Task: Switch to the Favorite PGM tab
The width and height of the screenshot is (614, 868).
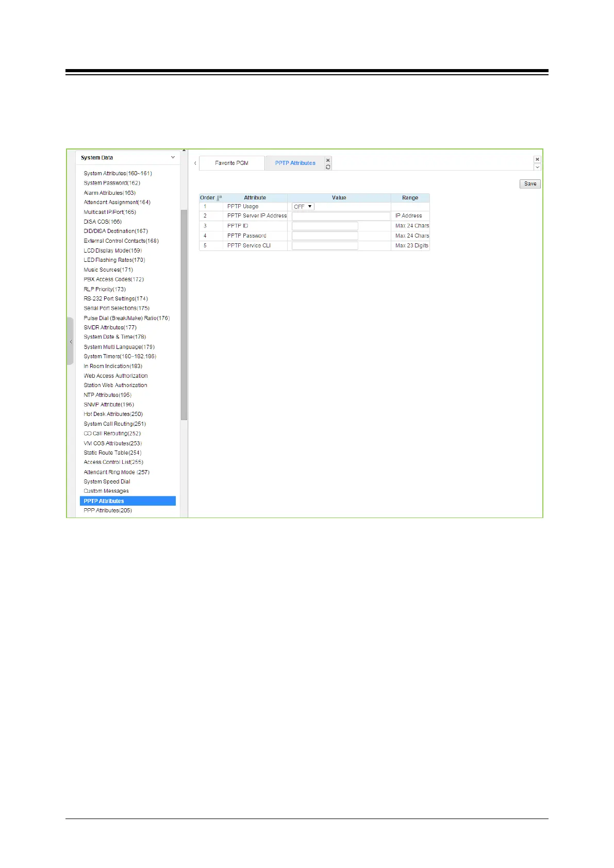Action: tap(231, 163)
